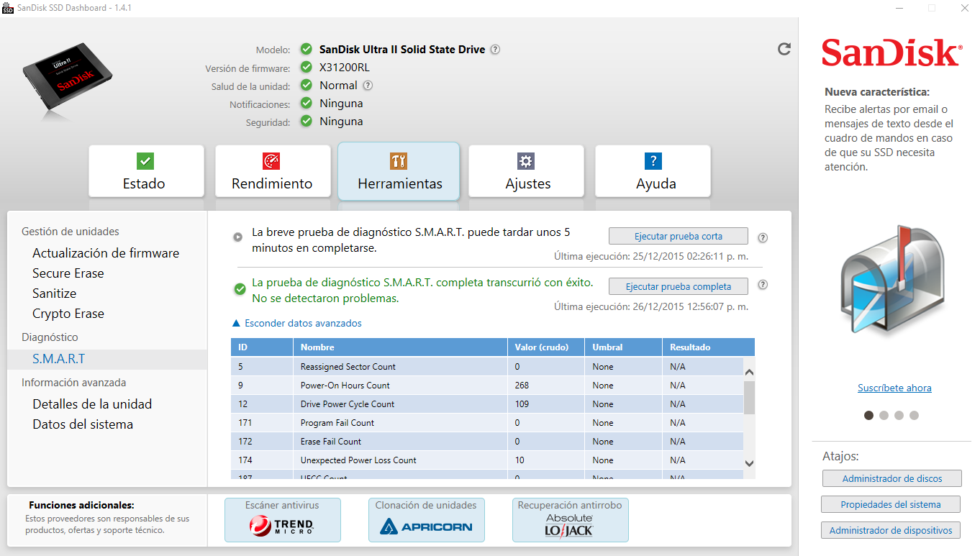Click the value 10 in Unexpected Power Loss row
980x556 pixels.
520,460
